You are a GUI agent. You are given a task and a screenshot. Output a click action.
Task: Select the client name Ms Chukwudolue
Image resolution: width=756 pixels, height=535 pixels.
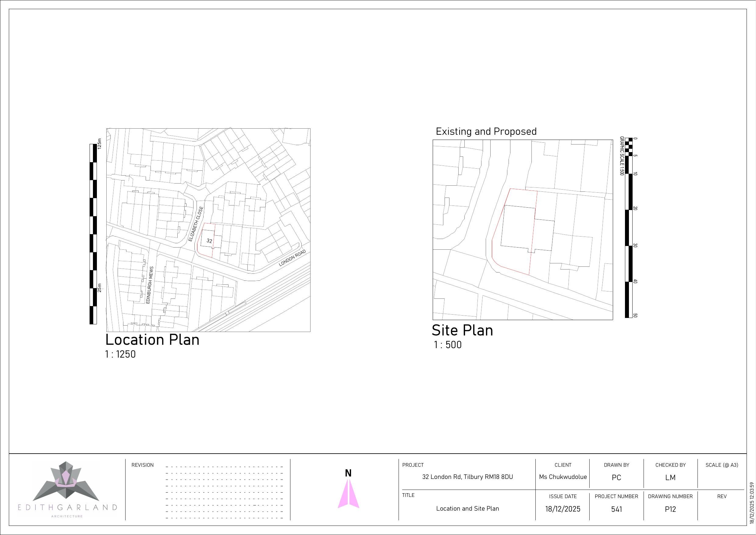(563, 477)
